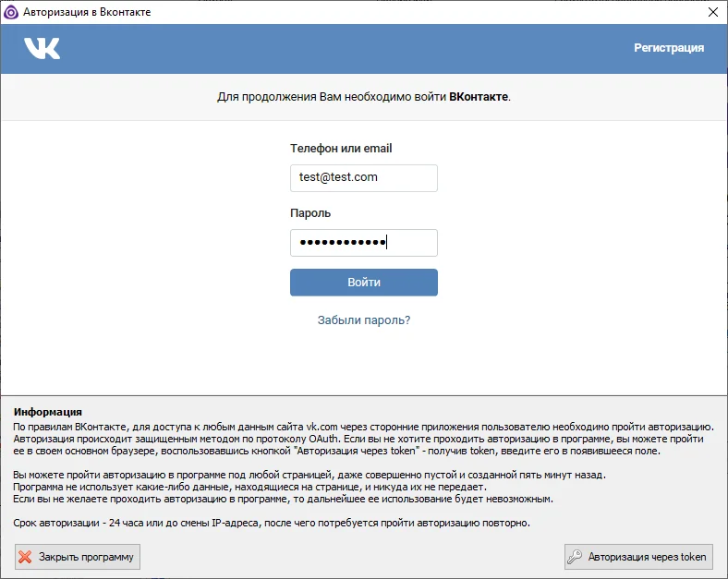Click the Закрыть программу button

pyautogui.click(x=78, y=557)
